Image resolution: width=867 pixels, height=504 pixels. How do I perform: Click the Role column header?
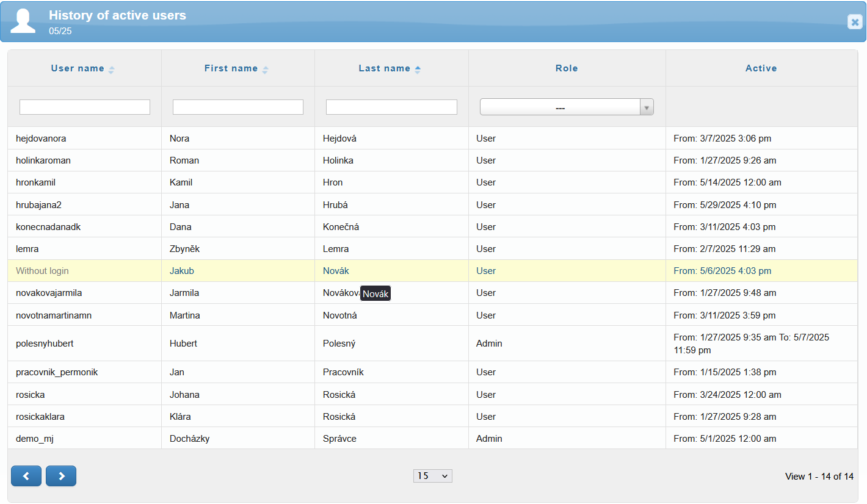click(567, 68)
